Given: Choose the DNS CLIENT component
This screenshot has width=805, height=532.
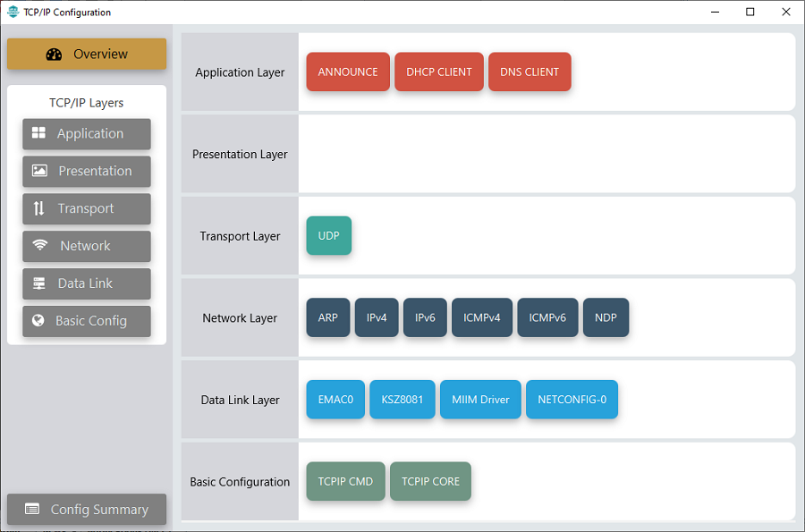Looking at the screenshot, I should pos(530,72).
